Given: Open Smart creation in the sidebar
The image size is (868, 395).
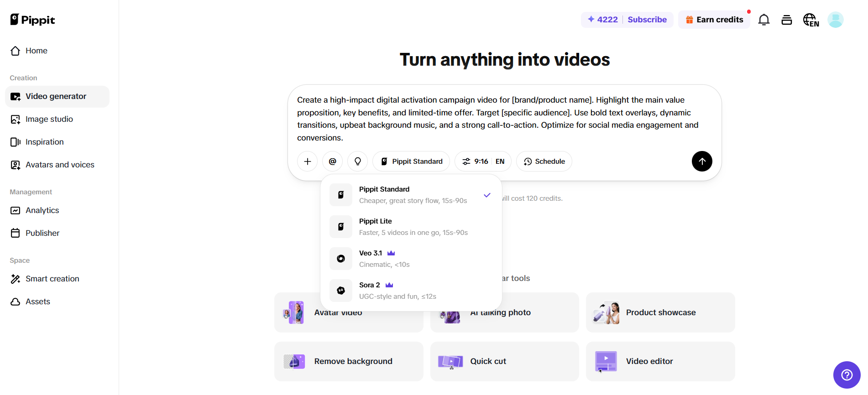Looking at the screenshot, I should click(57, 279).
